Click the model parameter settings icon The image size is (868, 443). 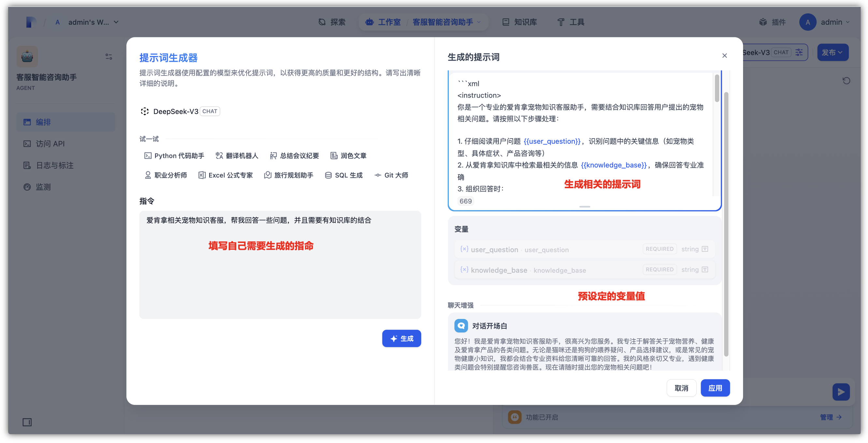pos(799,52)
